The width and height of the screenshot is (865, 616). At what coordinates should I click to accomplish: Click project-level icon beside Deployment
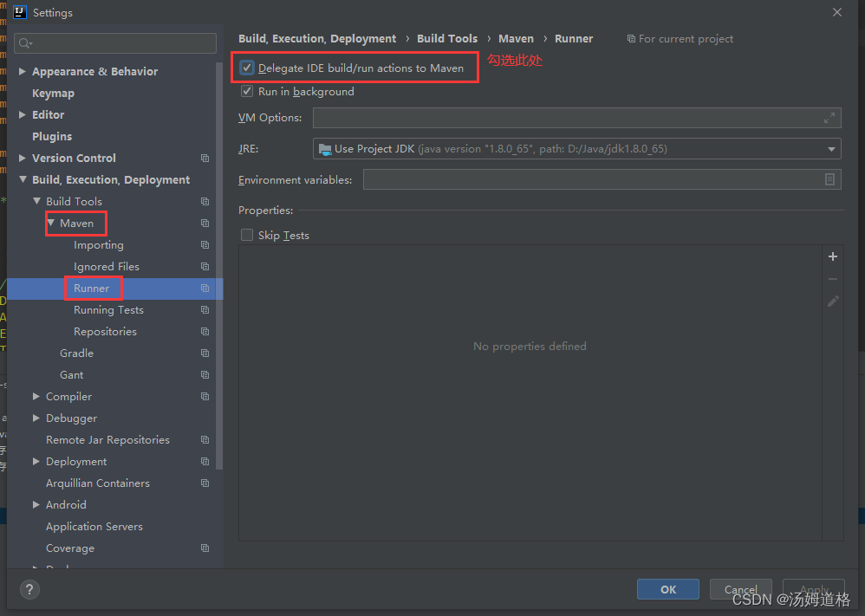click(205, 462)
